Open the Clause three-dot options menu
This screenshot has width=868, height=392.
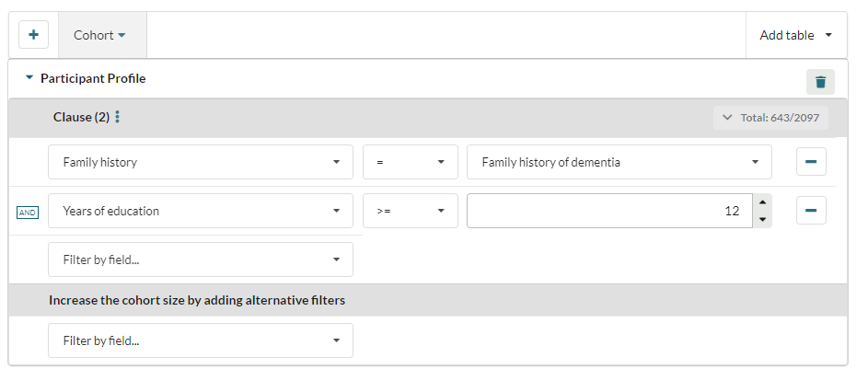[x=118, y=118]
